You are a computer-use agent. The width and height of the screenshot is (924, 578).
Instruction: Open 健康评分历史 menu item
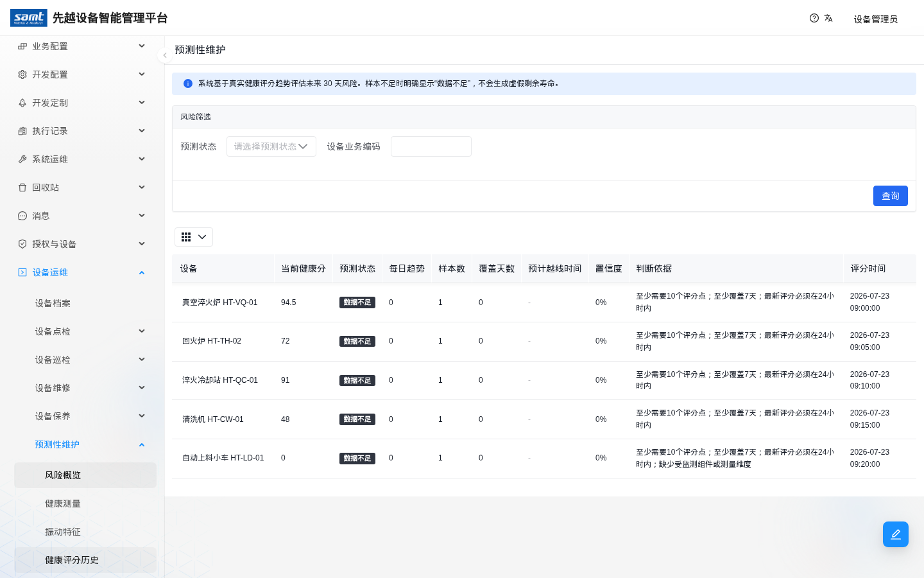85,560
